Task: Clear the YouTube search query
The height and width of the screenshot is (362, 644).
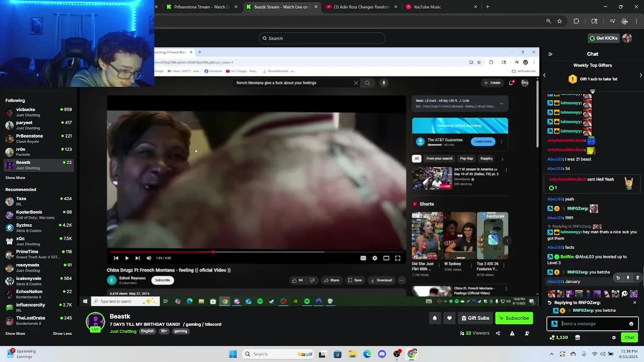Action: 356,83
